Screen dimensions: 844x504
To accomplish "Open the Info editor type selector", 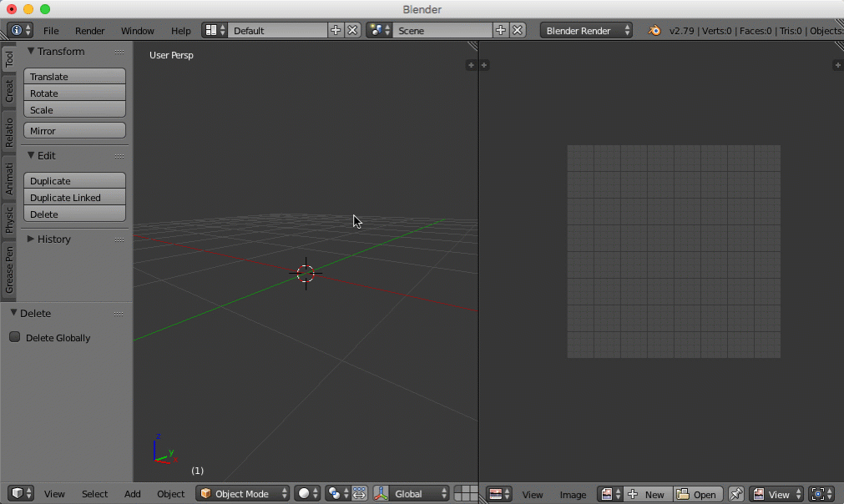I will [x=21, y=30].
